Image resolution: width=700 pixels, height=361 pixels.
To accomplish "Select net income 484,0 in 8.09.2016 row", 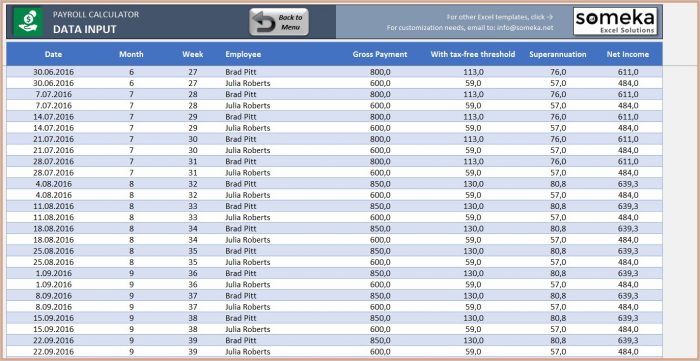I will [x=628, y=307].
